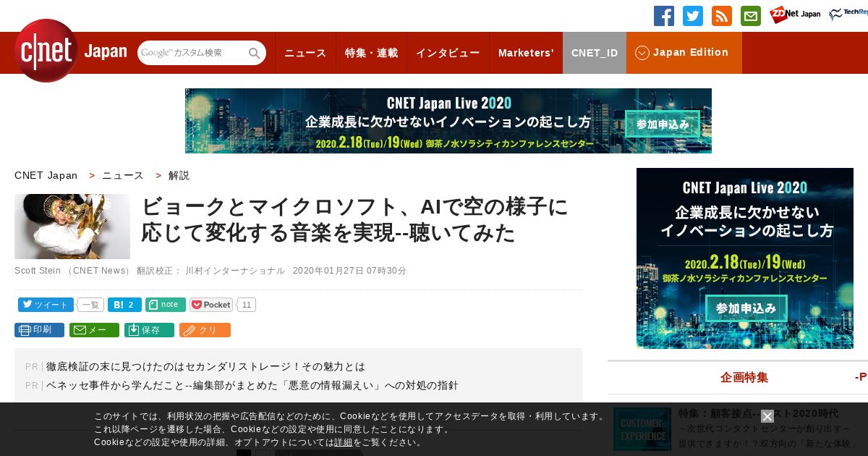Image resolution: width=868 pixels, height=456 pixels.
Task: Open the Facebook icon in top bar
Action: click(x=664, y=16)
